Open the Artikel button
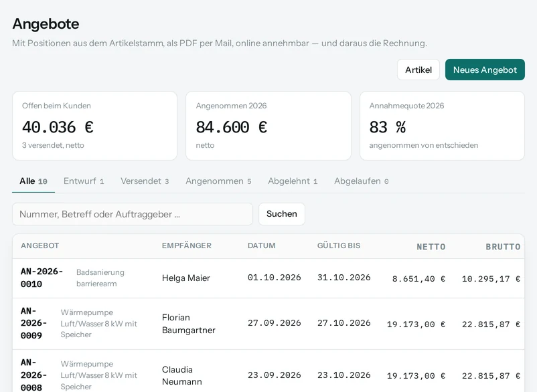 coord(418,70)
